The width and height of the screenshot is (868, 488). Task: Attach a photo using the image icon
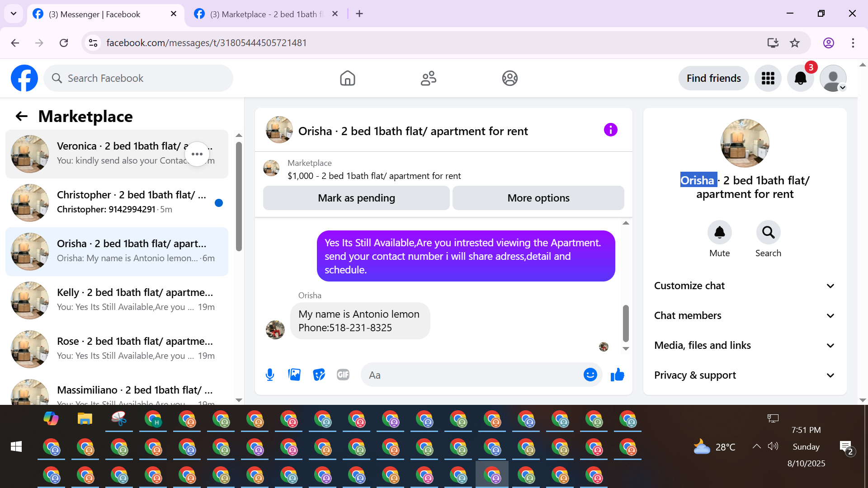pos(294,375)
